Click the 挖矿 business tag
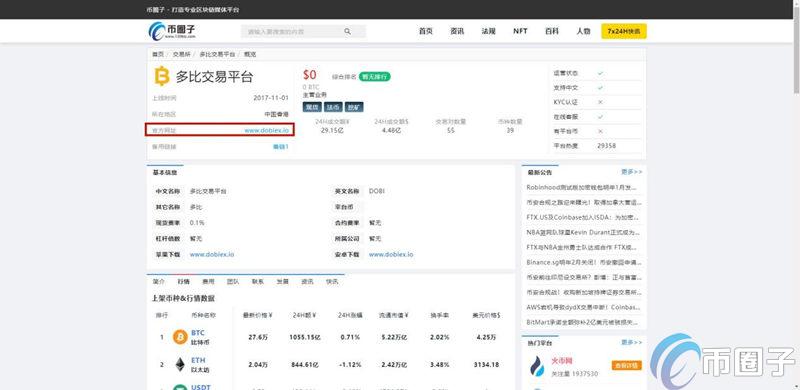800x390 pixels. coord(355,107)
